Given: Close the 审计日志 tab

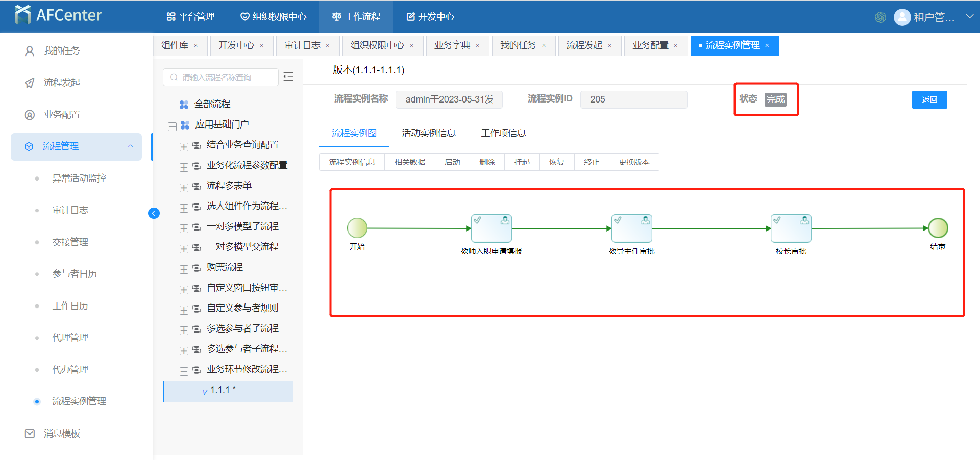Looking at the screenshot, I should point(328,46).
